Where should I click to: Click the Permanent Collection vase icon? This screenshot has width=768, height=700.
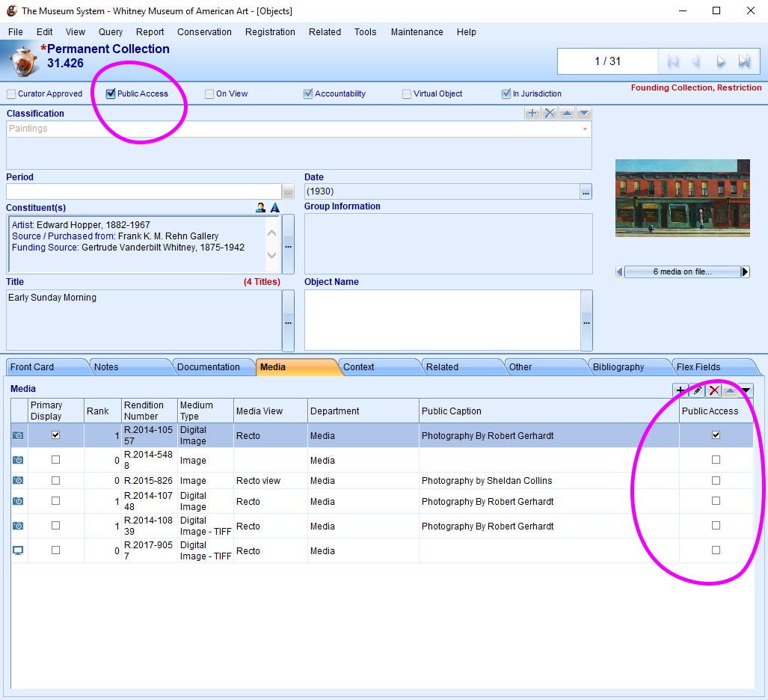coord(22,61)
